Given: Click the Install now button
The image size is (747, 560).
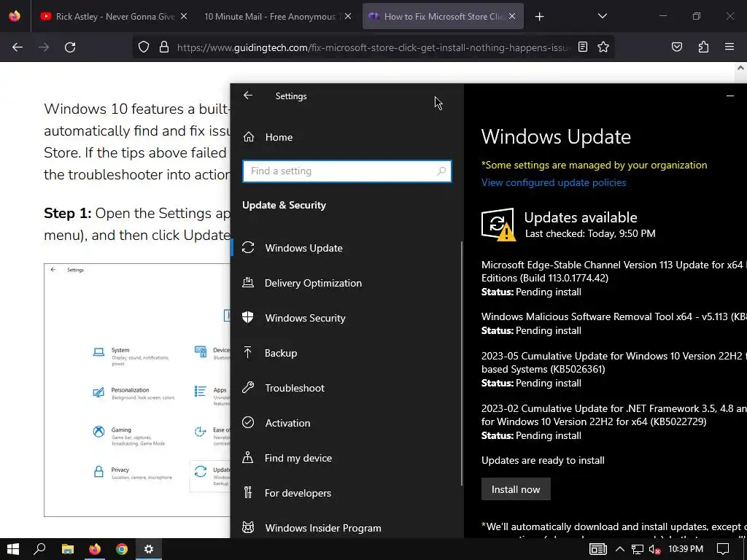Looking at the screenshot, I should [516, 489].
